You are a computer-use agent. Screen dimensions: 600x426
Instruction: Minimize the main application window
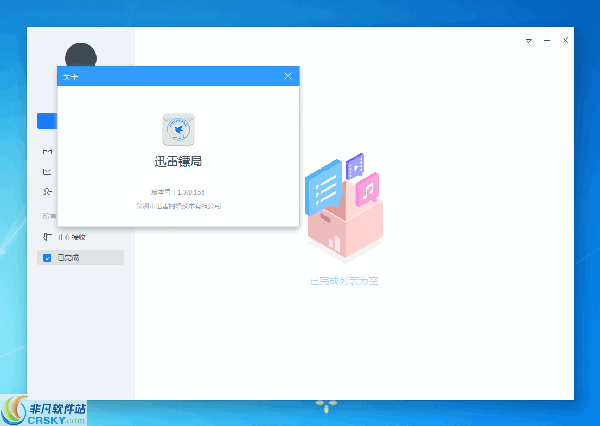(547, 40)
